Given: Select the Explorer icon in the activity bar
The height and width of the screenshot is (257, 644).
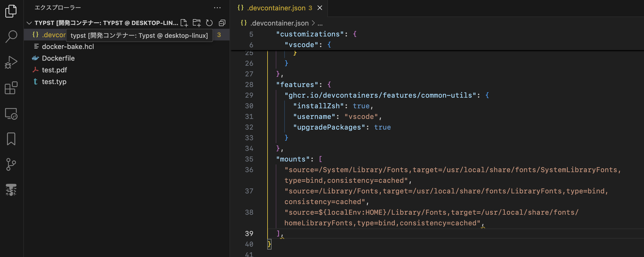Looking at the screenshot, I should 11,11.
